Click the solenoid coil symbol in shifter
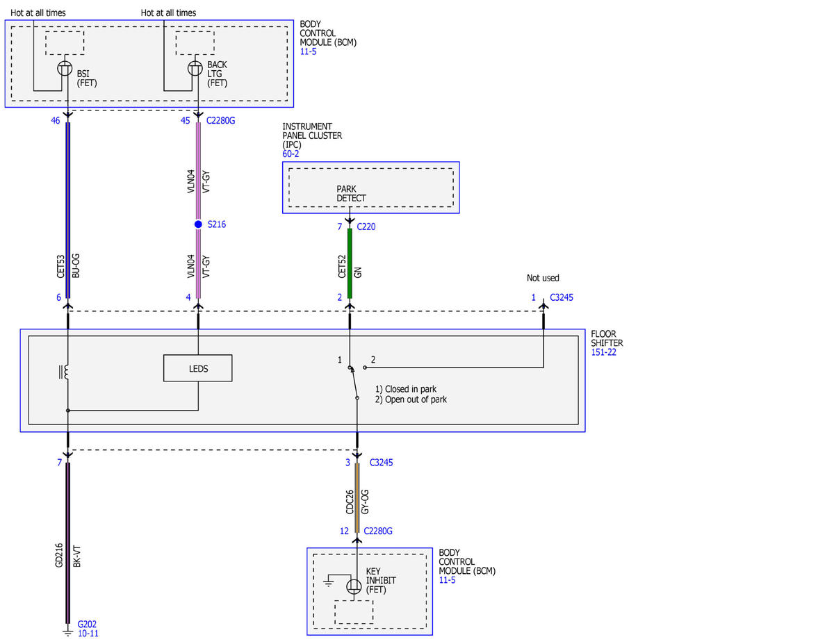834x644 pixels. pos(65,372)
